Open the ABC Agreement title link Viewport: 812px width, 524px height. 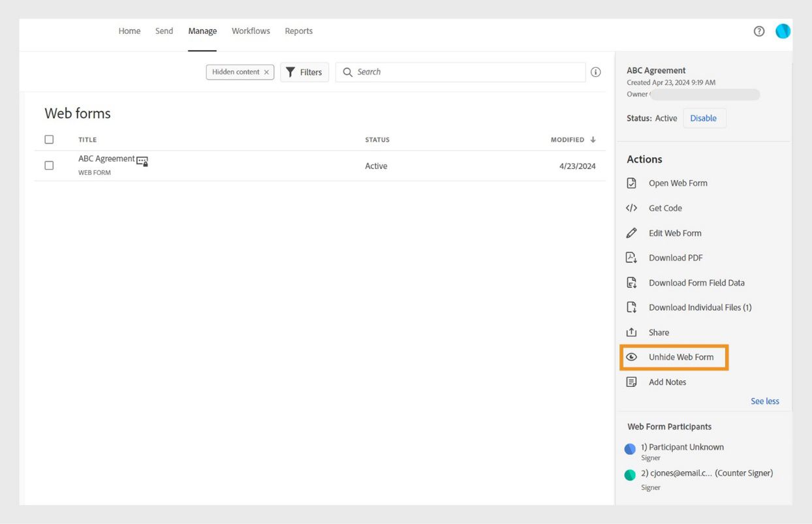coord(106,158)
